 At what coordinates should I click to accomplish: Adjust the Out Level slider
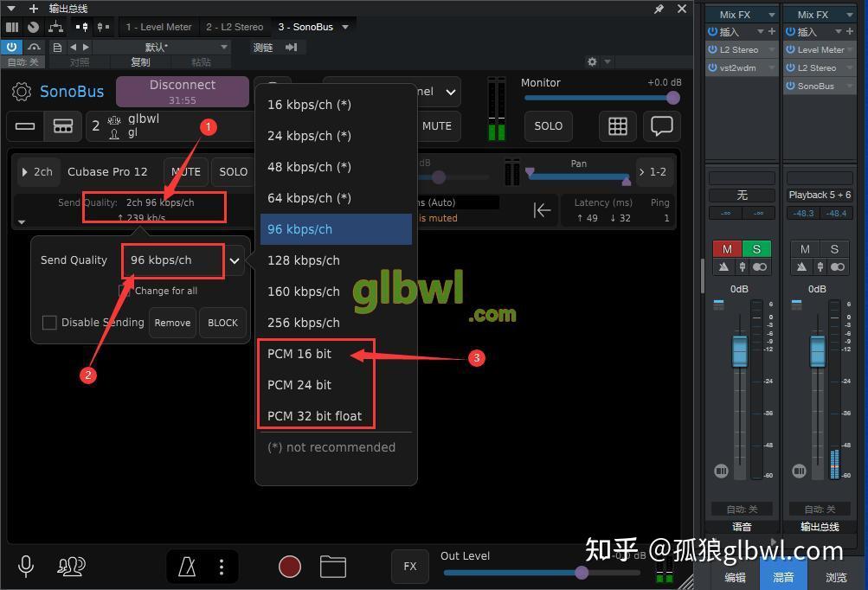pyautogui.click(x=581, y=572)
